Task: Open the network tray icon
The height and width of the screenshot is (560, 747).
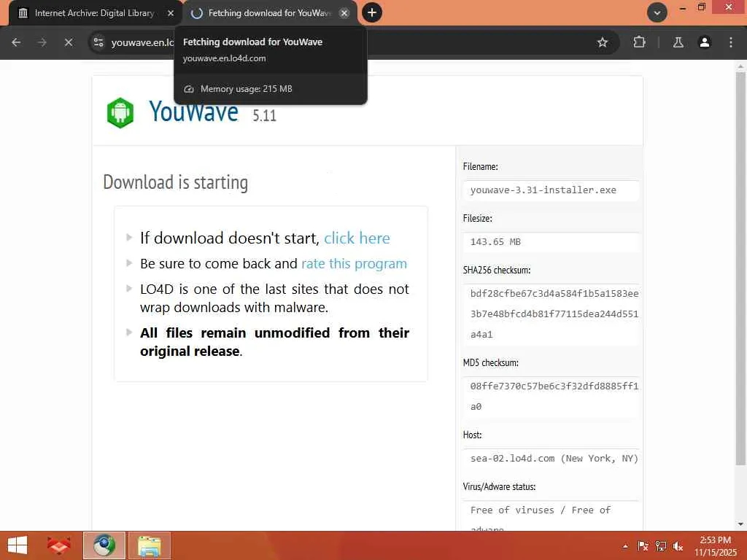Action: coord(661,546)
